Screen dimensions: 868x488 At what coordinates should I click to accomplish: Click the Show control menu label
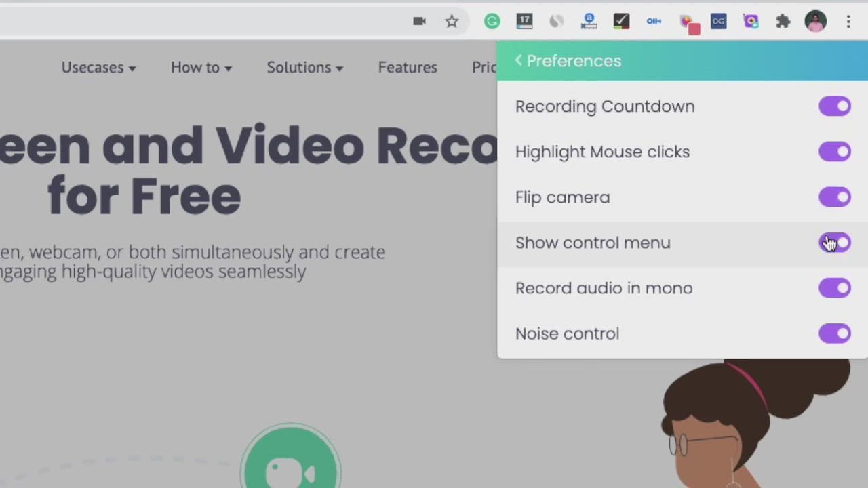[593, 243]
